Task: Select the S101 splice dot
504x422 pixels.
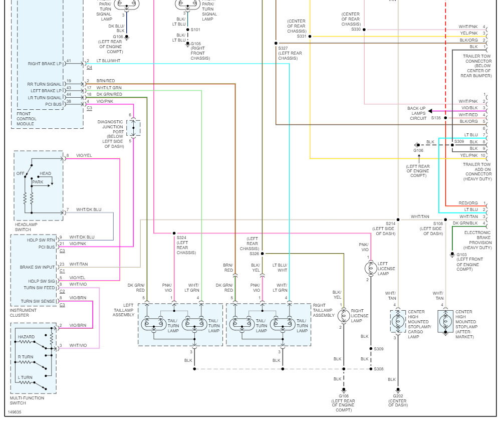Action: click(188, 30)
